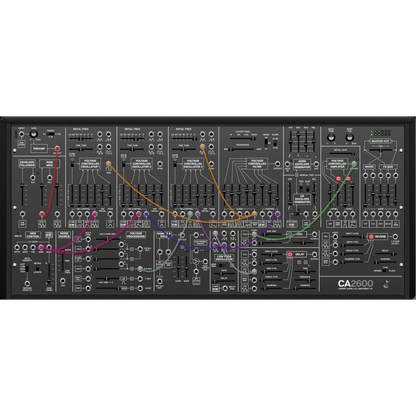Adjust the Oscillator 1 fine tune slider
Screen dimensions: 416x416
(81, 149)
